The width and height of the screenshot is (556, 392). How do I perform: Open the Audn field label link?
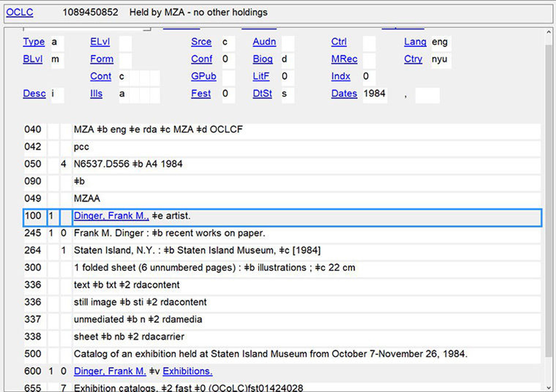coord(264,42)
